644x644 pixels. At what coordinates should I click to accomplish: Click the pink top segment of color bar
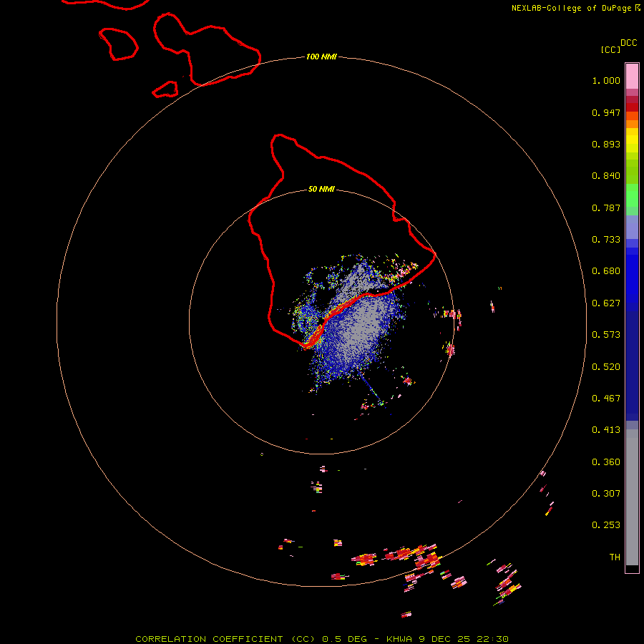632,77
